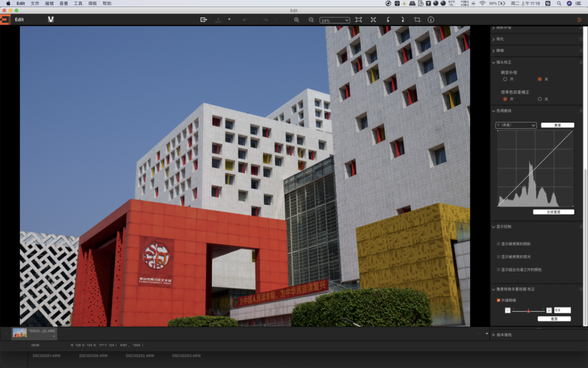Collapse the 显示控制 section
The image size is (588, 368).
click(493, 227)
